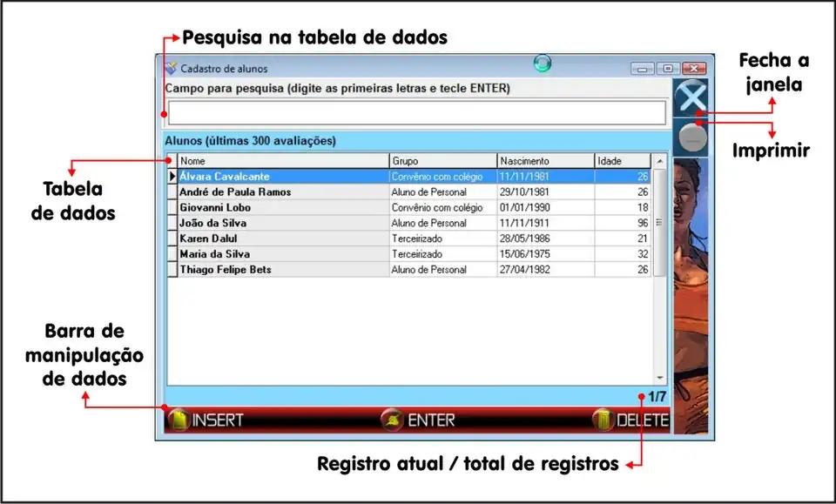Click the table scrollbar up arrow
Viewport: 836px width, 504px height.
point(659,161)
